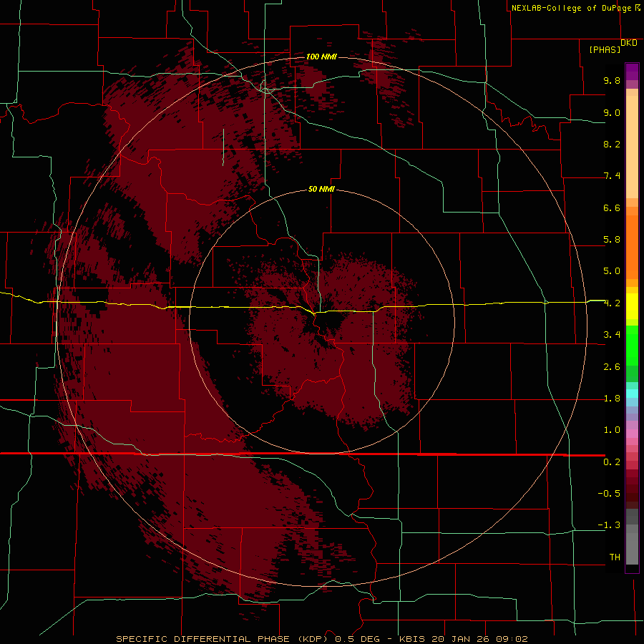Click the 1.0 scale value
The image size is (644, 644).
coord(612,430)
